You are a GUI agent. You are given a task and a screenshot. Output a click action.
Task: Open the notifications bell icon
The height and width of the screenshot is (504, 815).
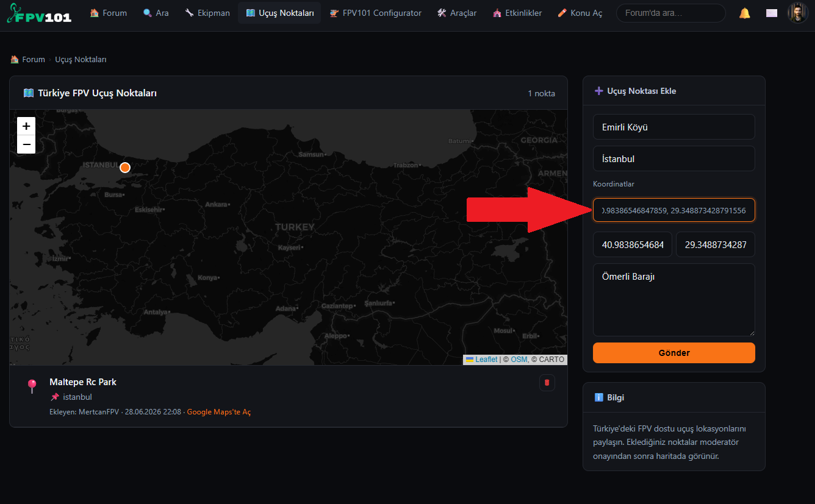click(745, 13)
